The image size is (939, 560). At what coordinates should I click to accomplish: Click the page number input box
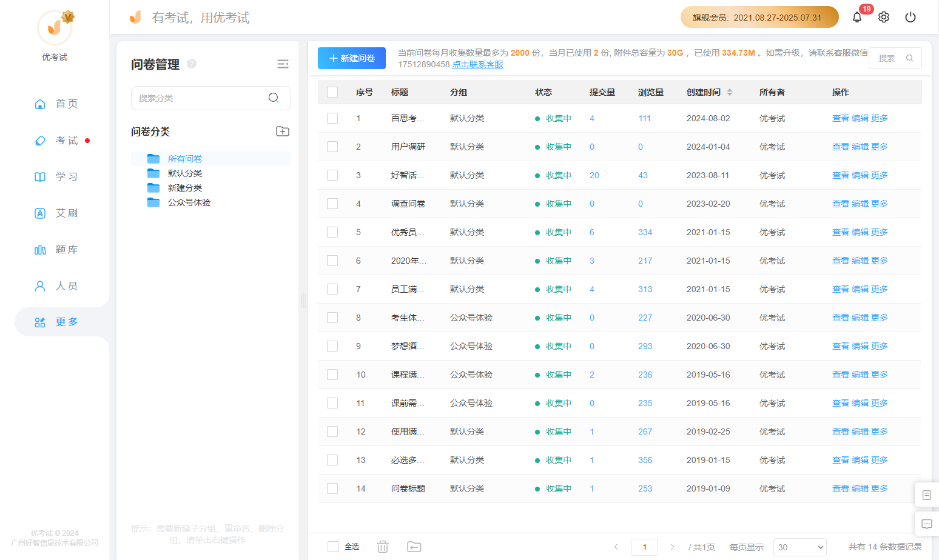(x=644, y=547)
